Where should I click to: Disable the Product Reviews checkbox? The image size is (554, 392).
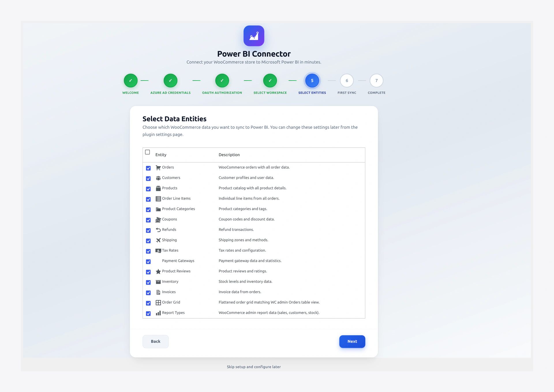pos(148,272)
